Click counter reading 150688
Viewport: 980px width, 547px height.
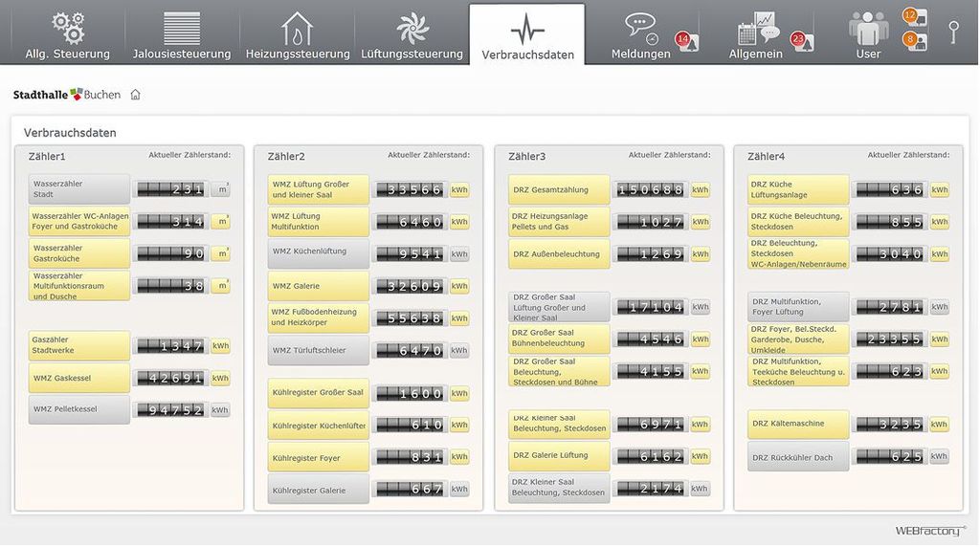click(x=650, y=190)
